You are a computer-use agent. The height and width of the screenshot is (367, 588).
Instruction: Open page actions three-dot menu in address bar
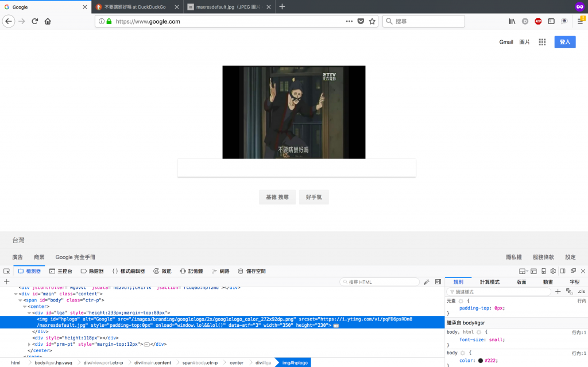coord(349,21)
